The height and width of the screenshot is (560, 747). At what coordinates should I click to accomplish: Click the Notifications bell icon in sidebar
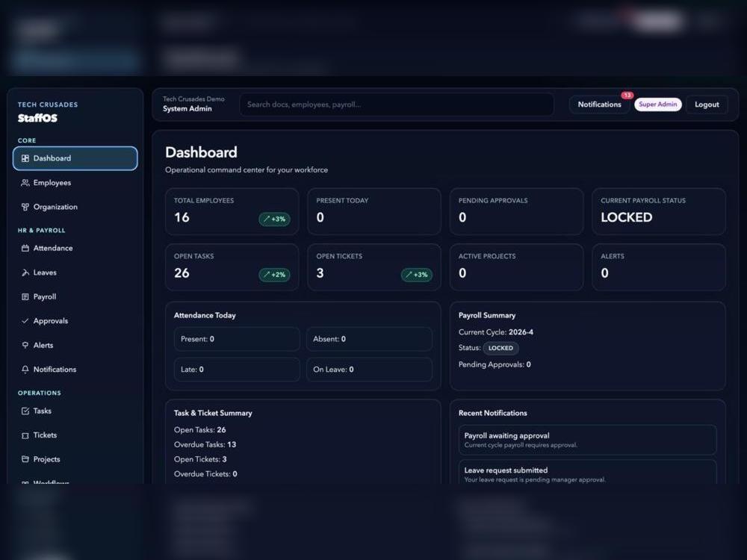pos(25,370)
